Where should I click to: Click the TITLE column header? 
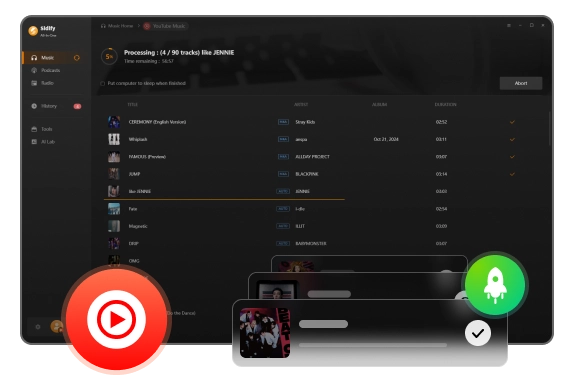point(132,105)
